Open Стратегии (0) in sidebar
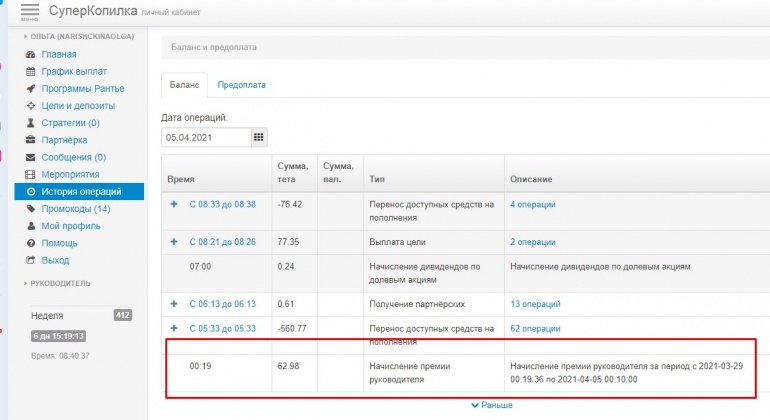The height and width of the screenshot is (420, 770). (x=70, y=123)
